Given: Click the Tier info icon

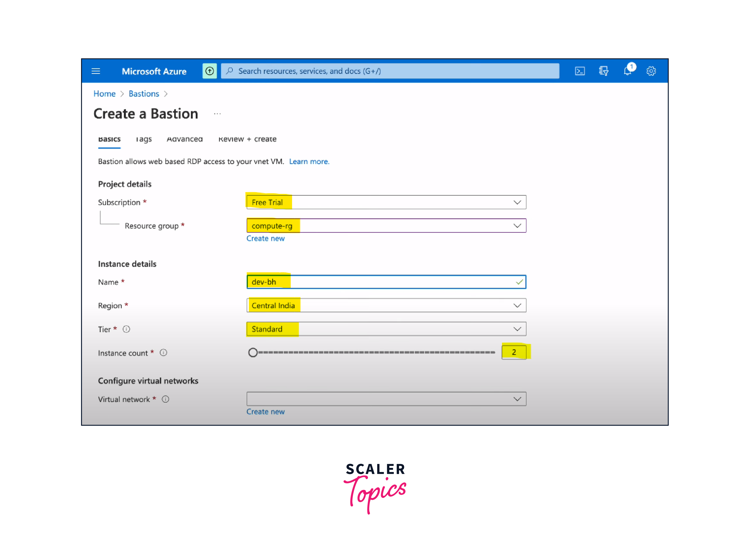Looking at the screenshot, I should tap(127, 329).
